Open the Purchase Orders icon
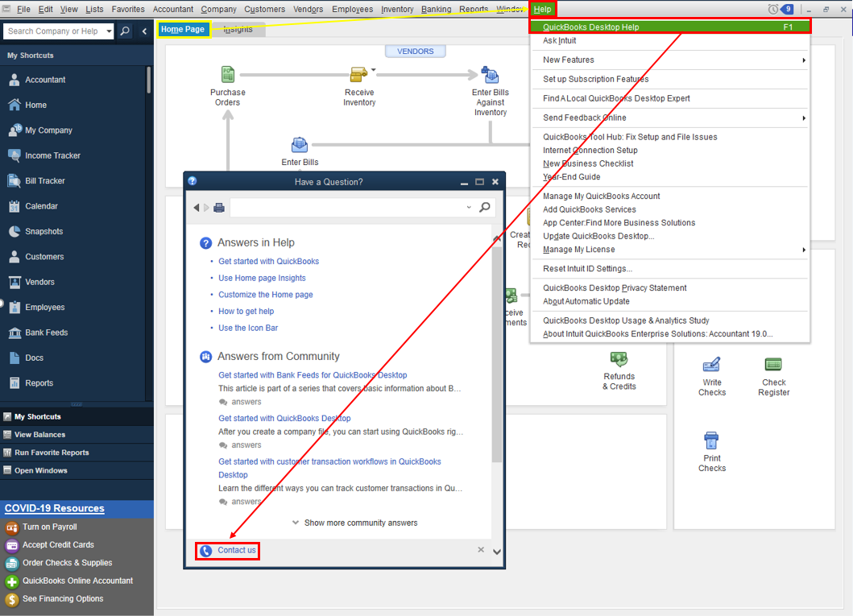Viewport: 853px width, 616px height. [227, 75]
